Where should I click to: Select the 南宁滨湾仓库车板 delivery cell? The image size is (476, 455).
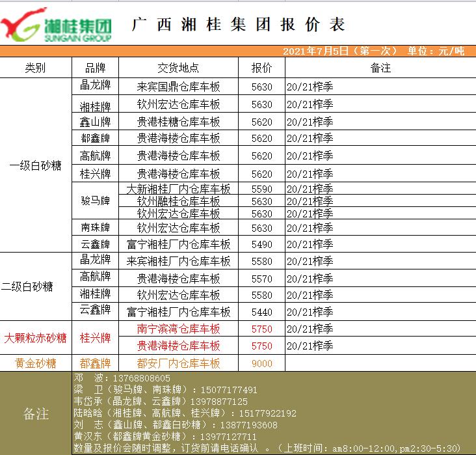coord(178,329)
